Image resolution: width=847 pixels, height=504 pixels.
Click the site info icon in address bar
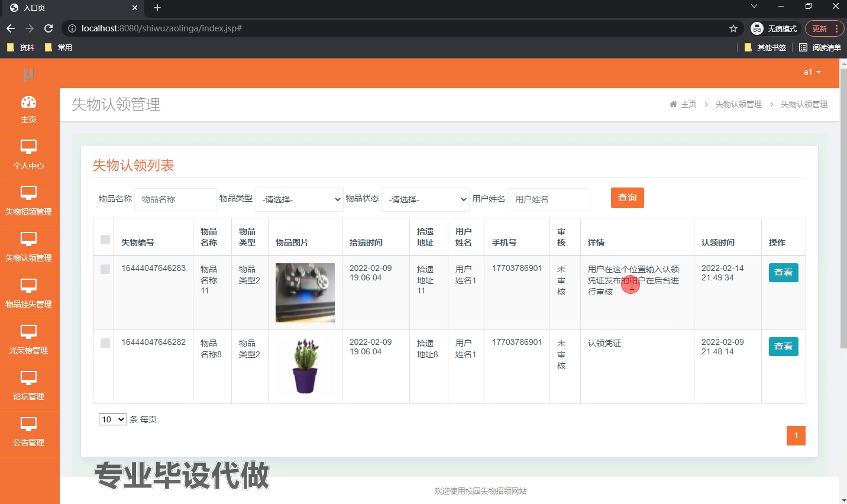tap(72, 28)
